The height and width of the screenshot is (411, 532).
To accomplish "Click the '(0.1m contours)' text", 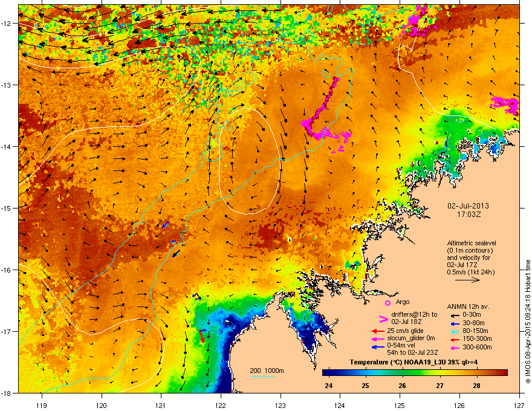I will (x=470, y=251).
